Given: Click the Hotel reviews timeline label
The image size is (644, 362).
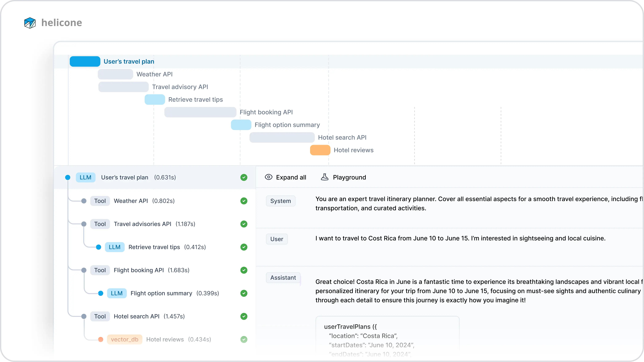Looking at the screenshot, I should pyautogui.click(x=353, y=150).
